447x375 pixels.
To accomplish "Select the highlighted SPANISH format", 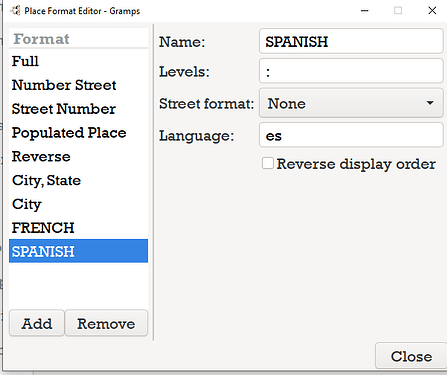I will [x=78, y=251].
